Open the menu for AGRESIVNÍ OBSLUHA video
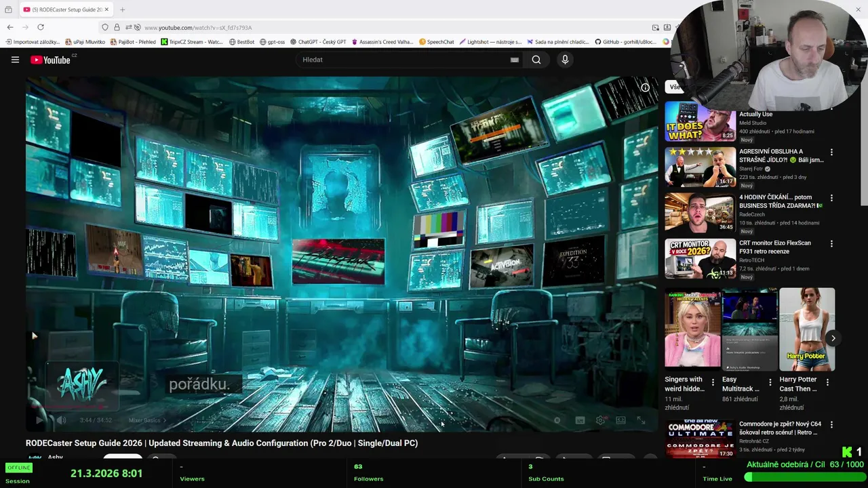 tap(831, 152)
